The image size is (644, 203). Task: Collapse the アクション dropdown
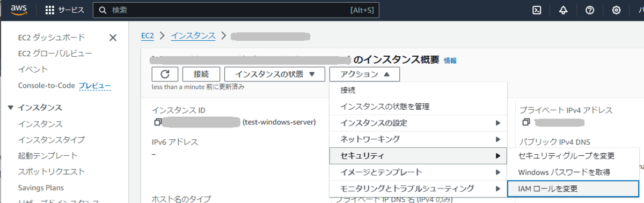364,74
